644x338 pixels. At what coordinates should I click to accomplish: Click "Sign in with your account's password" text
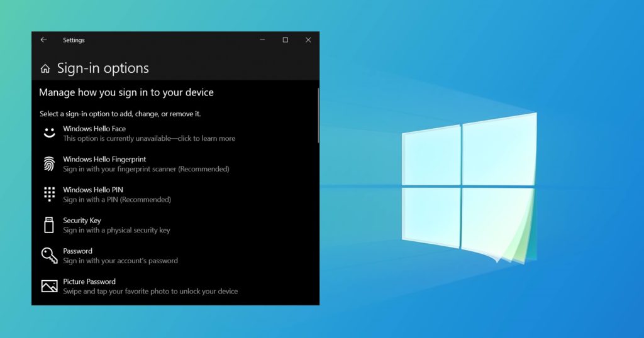pos(120,261)
